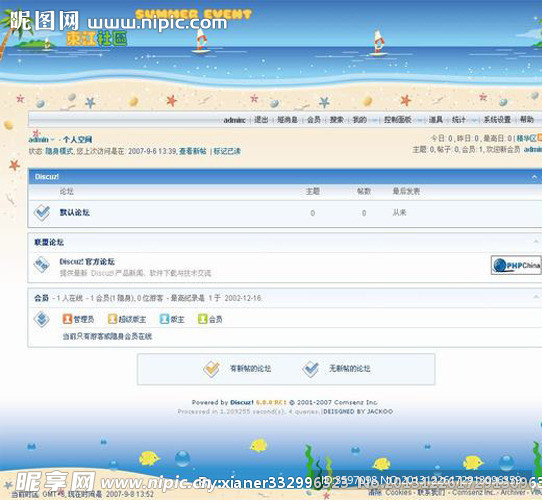Open the admin dropdown beside 个人空间
Image resolution: width=542 pixels, height=500 pixels.
tap(53, 140)
